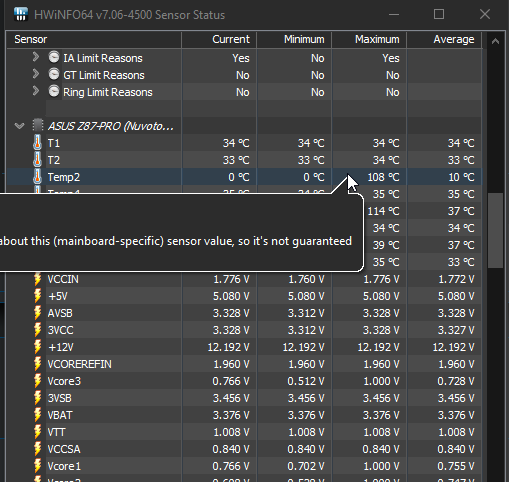Image resolution: width=509 pixels, height=482 pixels.
Task: Click Vcore3 minimum value 0.512 V
Action: tap(306, 381)
